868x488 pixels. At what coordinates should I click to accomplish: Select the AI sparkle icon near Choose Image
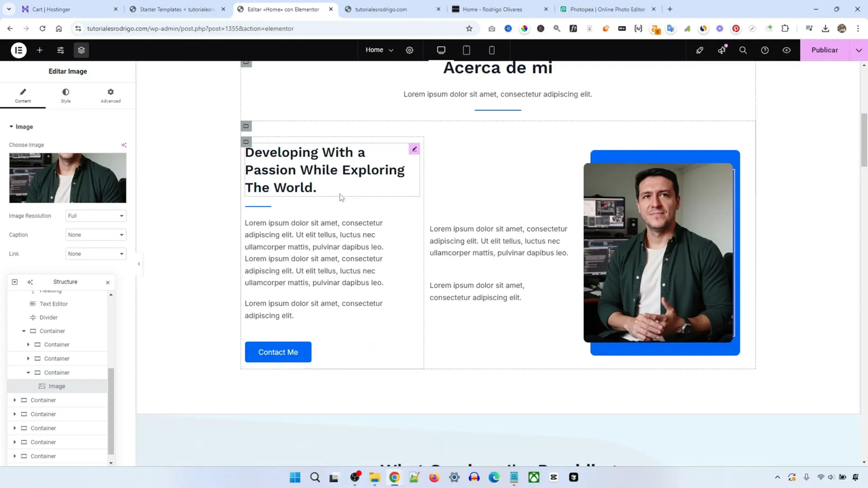point(124,145)
